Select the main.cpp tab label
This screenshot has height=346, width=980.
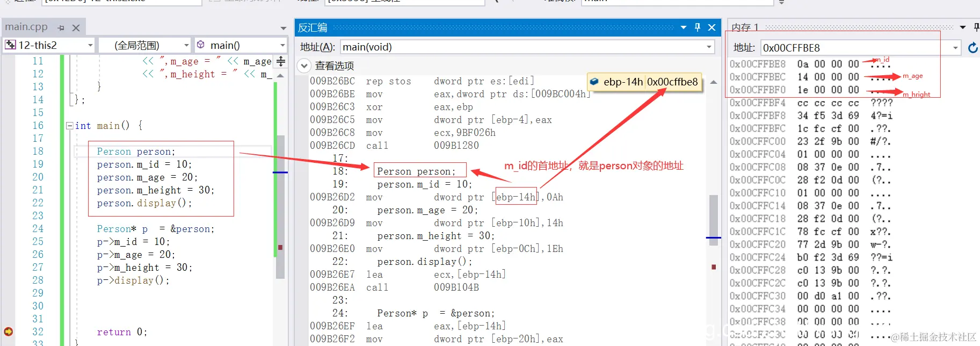26,26
